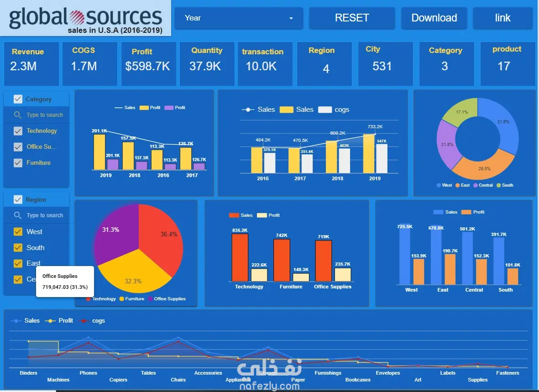Click the East legend dot in donut chart
The image size is (539, 392).
tap(457, 185)
